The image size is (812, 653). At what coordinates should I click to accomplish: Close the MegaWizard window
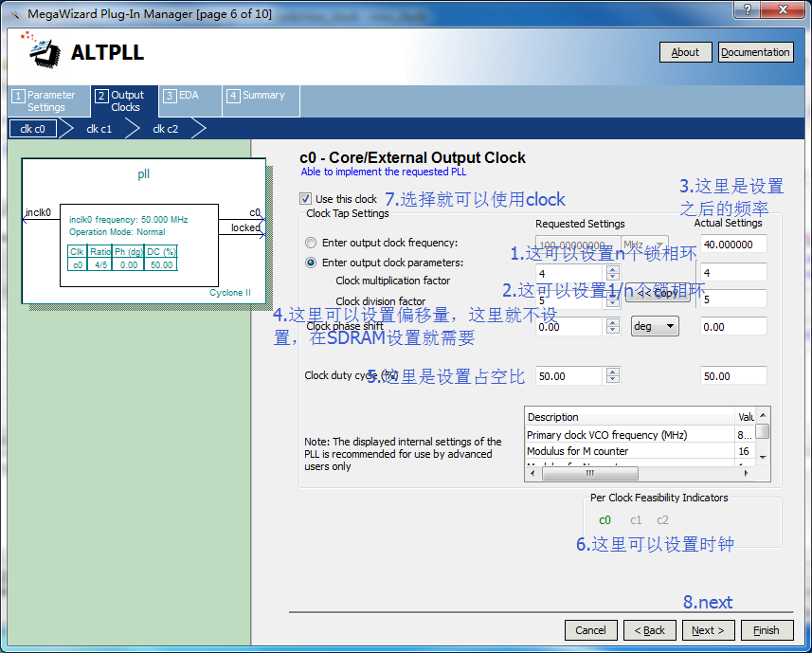[784, 9]
